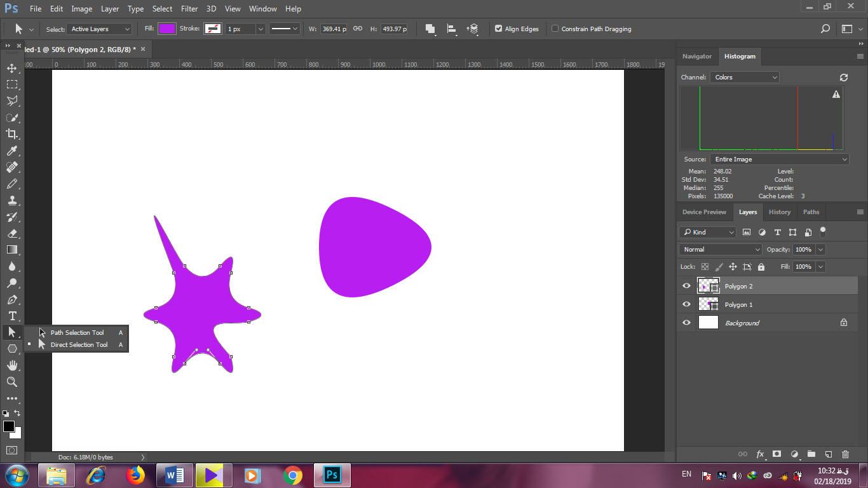The height and width of the screenshot is (488, 868).
Task: Select the Horizontal Type tool
Action: [x=12, y=316]
